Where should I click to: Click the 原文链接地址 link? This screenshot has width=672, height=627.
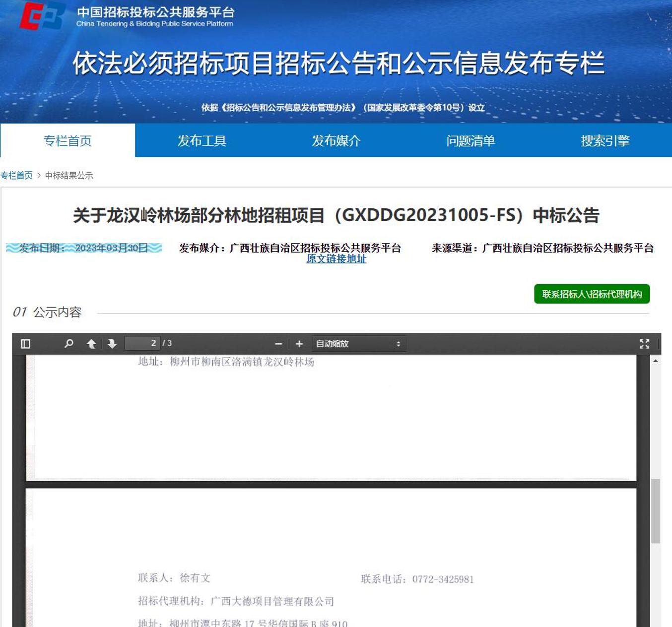tap(336, 258)
